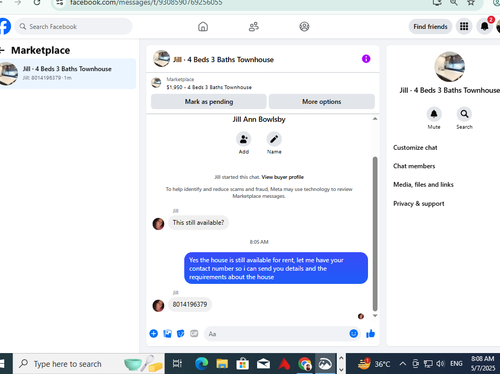Click the Windows taskbar search box
500x374 pixels.
(x=88, y=364)
